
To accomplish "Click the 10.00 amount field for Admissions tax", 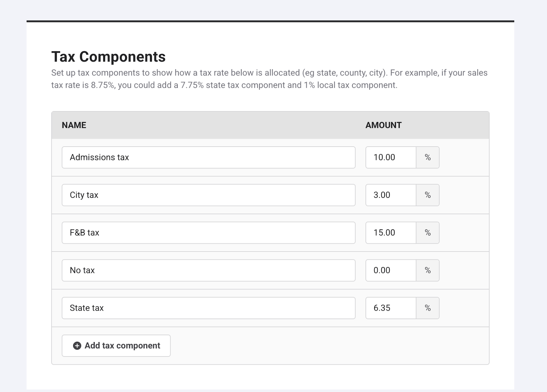I will tap(390, 158).
